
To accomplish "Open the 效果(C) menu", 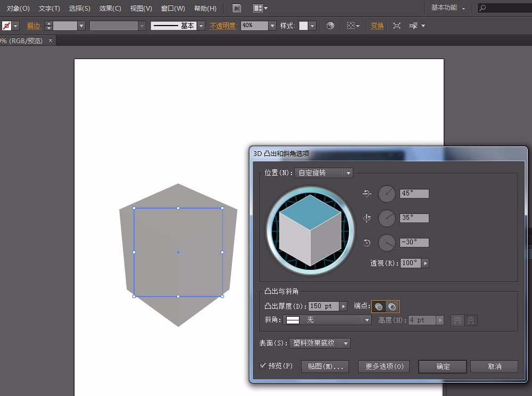I will (x=110, y=9).
